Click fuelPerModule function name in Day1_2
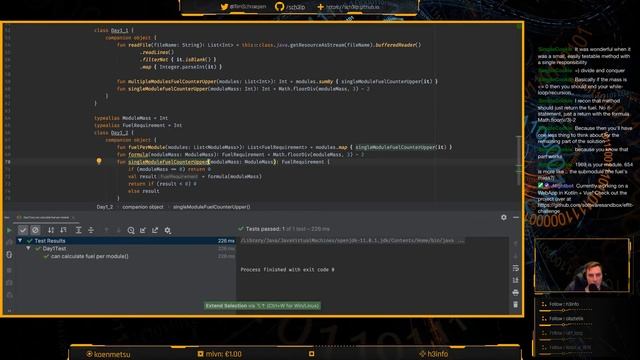Screen dimensions: 640x360 [x=147, y=147]
